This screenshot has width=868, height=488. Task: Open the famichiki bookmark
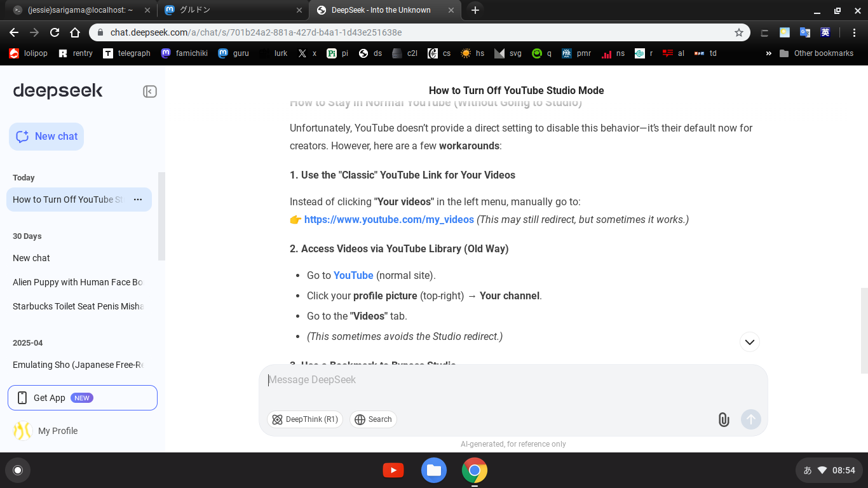click(x=184, y=53)
